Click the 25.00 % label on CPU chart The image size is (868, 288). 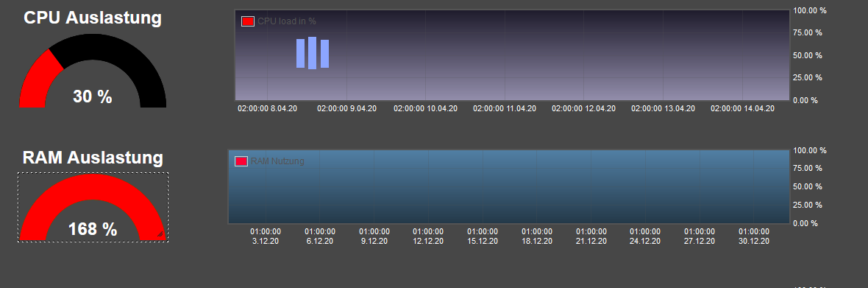[x=808, y=77]
